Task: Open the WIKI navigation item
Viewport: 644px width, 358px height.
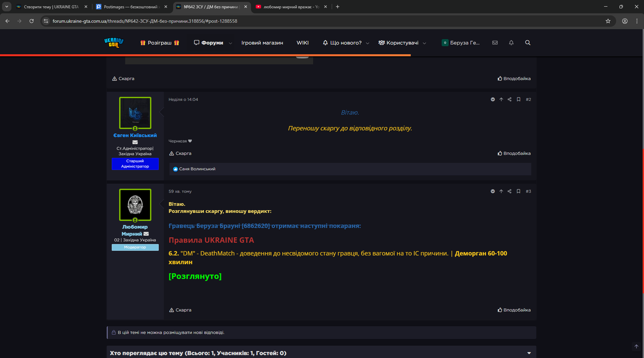Action: click(x=302, y=43)
